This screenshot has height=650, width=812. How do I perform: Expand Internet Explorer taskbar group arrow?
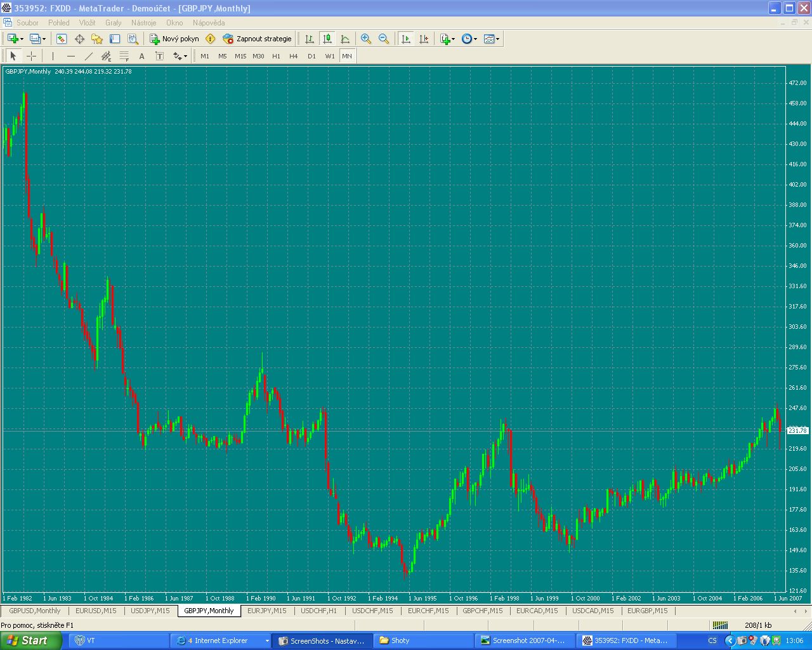[x=267, y=640]
